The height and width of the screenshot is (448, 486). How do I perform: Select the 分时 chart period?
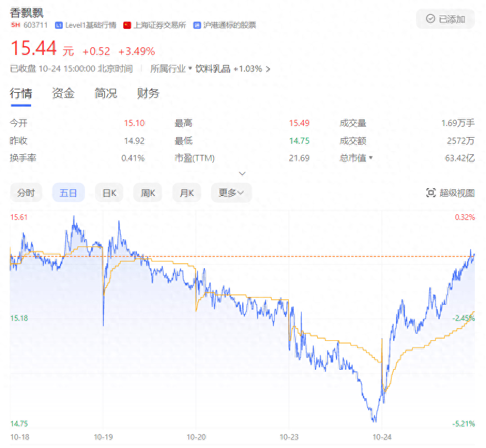26,193
